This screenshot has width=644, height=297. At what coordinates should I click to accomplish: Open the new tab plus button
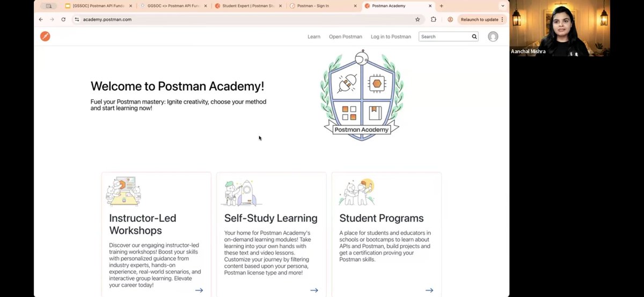(441, 6)
